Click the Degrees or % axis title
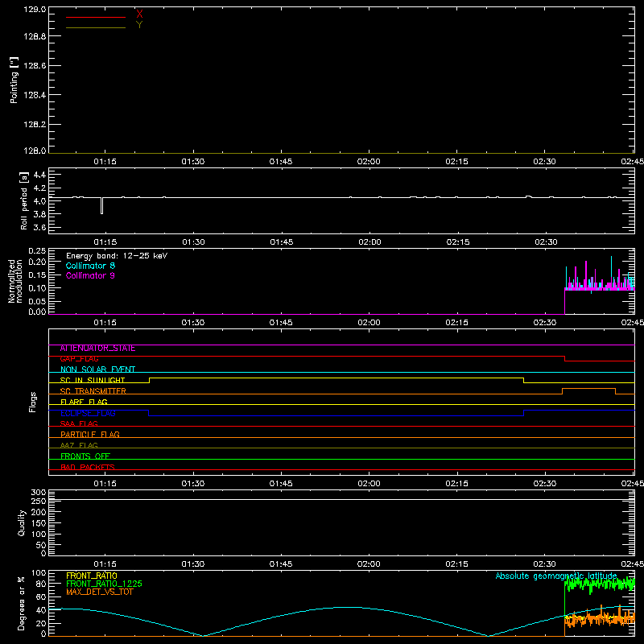 coord(22,603)
